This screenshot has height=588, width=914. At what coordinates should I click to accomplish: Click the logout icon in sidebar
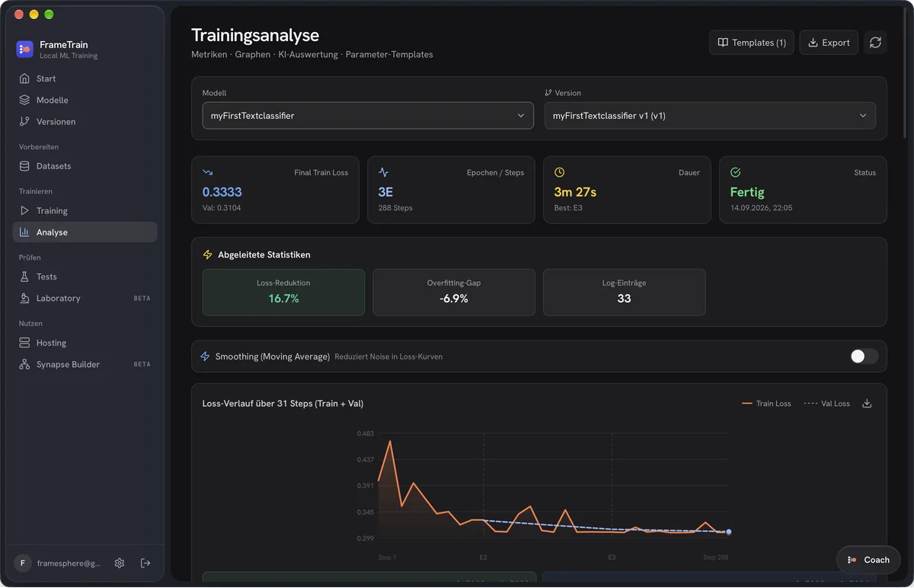coord(145,563)
